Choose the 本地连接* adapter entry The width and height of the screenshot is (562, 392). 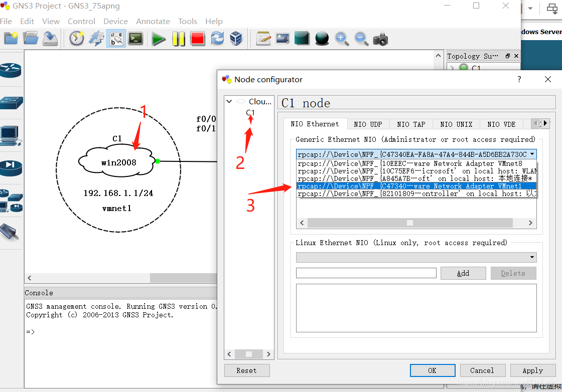[416, 178]
